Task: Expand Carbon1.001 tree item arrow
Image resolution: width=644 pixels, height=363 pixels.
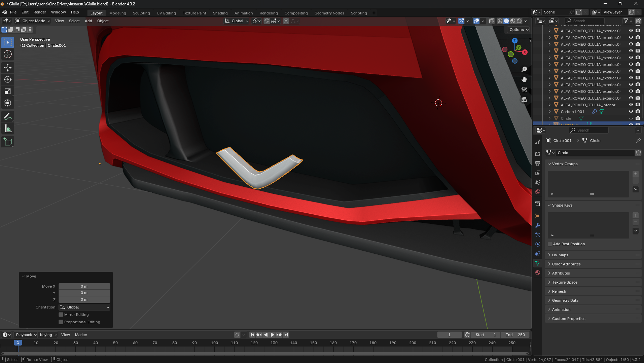Action: point(549,111)
